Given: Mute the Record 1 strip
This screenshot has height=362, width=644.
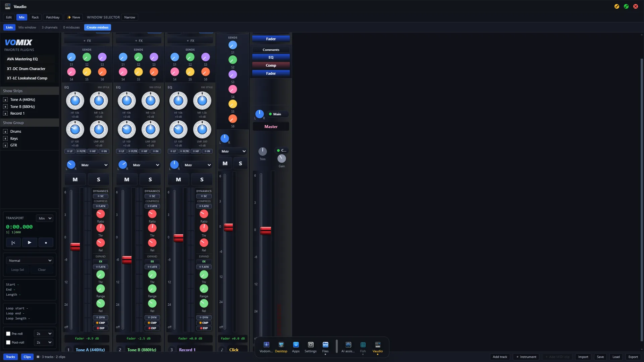Looking at the screenshot, I should [x=178, y=180].
